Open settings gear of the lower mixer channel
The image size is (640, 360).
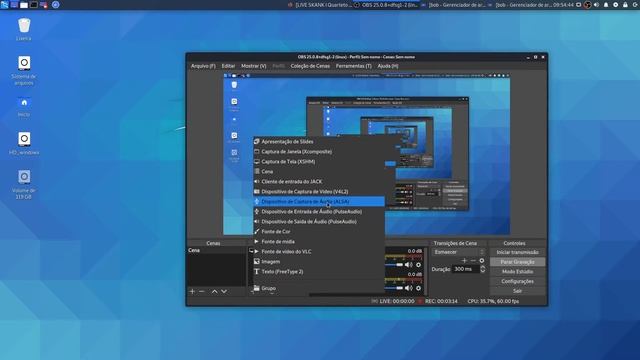(418, 288)
